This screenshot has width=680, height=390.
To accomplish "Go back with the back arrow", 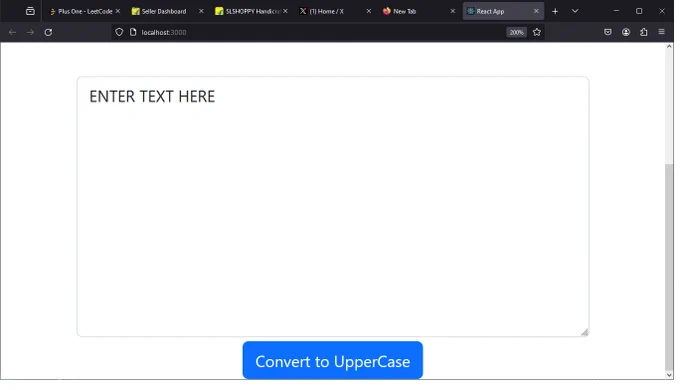I will [x=13, y=33].
